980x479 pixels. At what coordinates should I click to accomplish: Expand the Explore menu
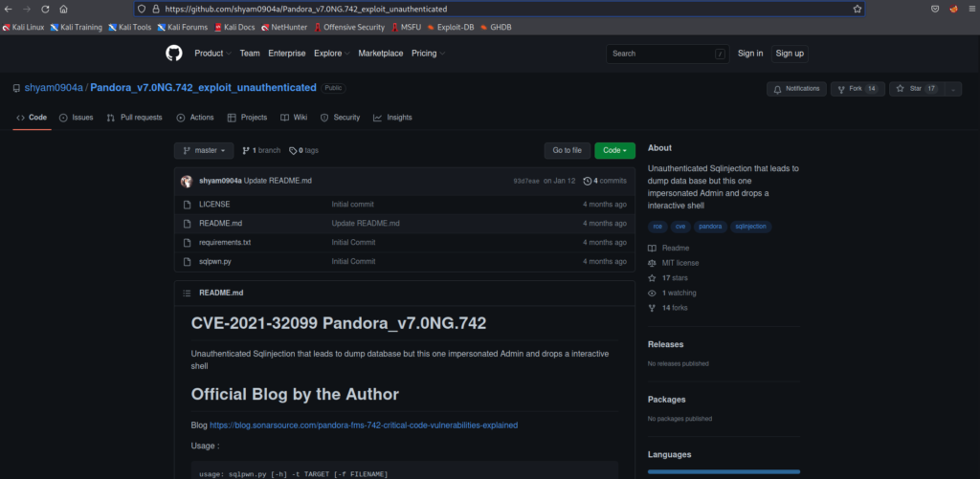click(x=331, y=54)
